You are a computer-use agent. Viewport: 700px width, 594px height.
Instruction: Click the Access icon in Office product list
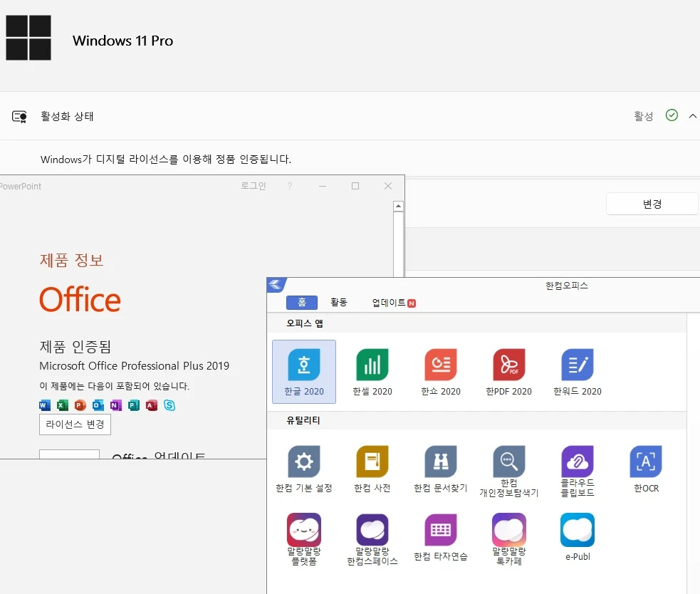tap(152, 405)
